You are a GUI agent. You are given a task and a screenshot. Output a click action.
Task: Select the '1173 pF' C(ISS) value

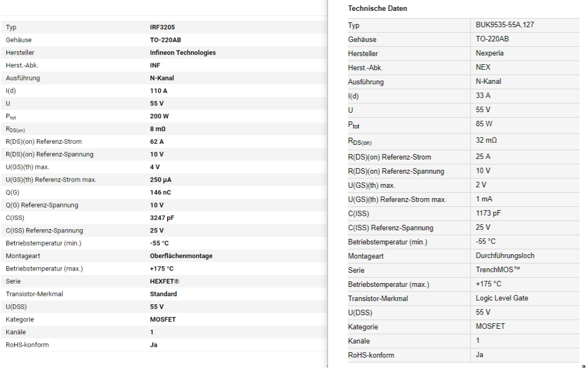pyautogui.click(x=488, y=213)
